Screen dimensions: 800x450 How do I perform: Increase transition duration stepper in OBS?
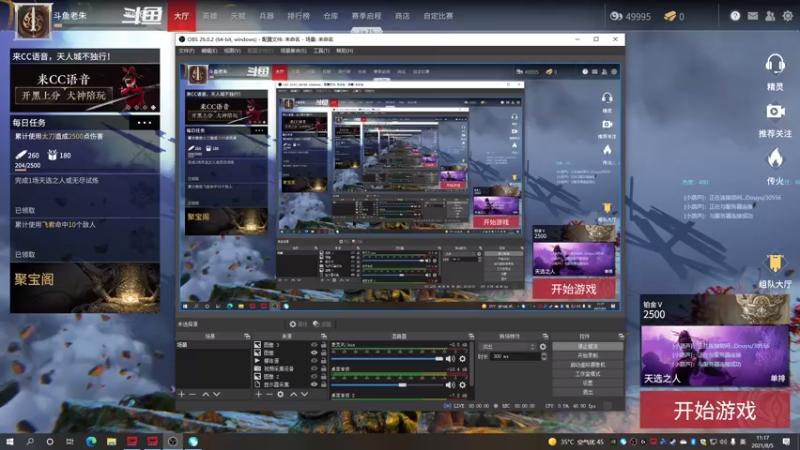click(544, 355)
